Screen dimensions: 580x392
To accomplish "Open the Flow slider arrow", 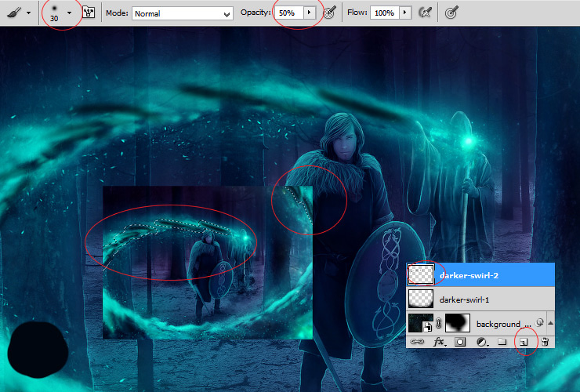I will click(405, 13).
